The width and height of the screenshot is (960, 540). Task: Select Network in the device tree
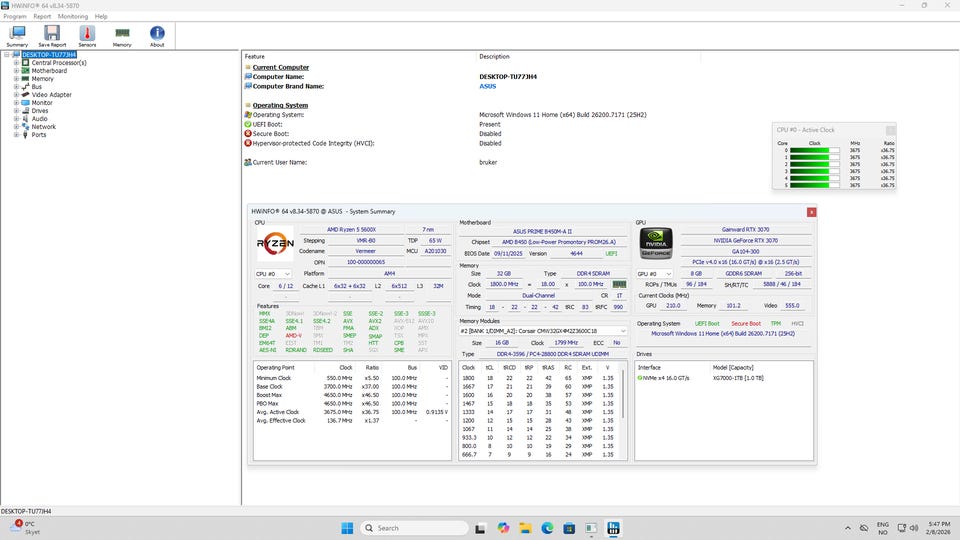(x=43, y=127)
